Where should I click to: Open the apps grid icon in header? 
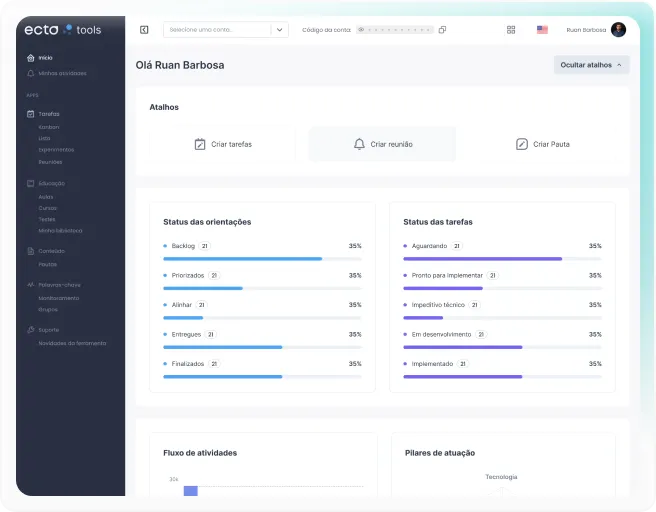click(x=511, y=30)
